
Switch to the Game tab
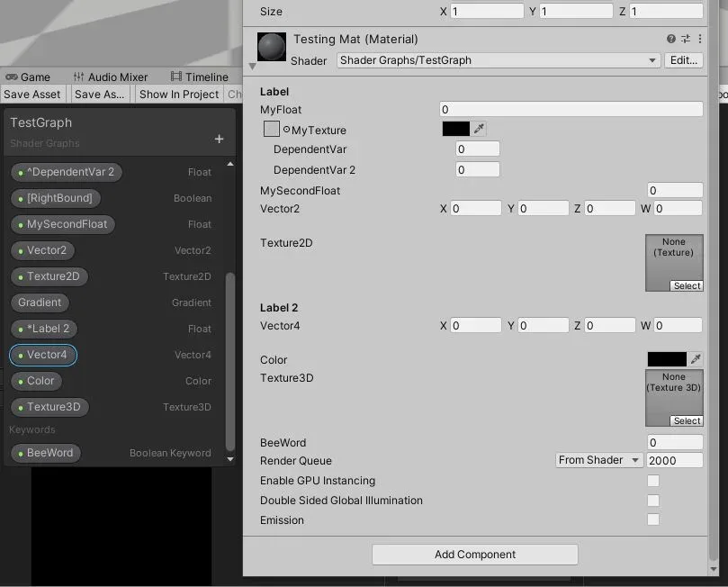tap(28, 77)
